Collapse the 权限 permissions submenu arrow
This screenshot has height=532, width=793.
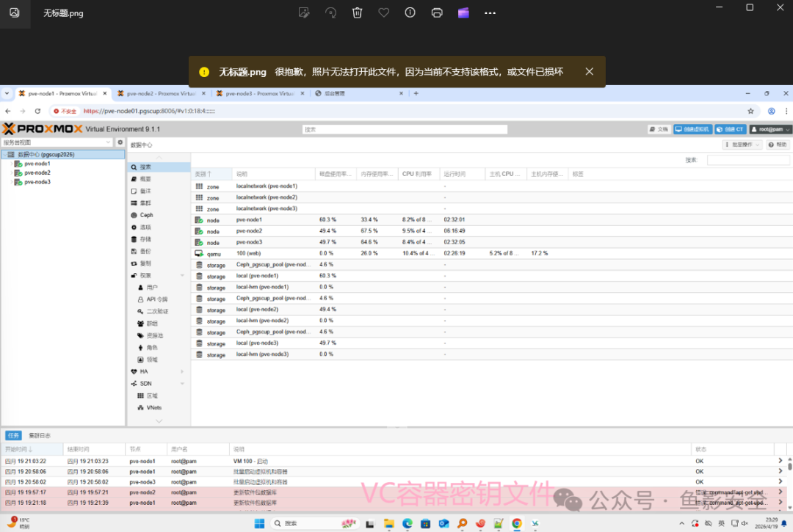[x=183, y=275]
